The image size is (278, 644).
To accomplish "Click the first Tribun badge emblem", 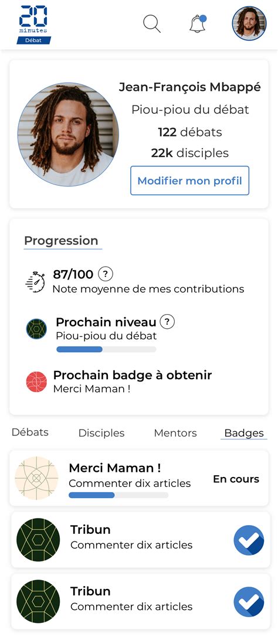I will [x=38, y=540].
